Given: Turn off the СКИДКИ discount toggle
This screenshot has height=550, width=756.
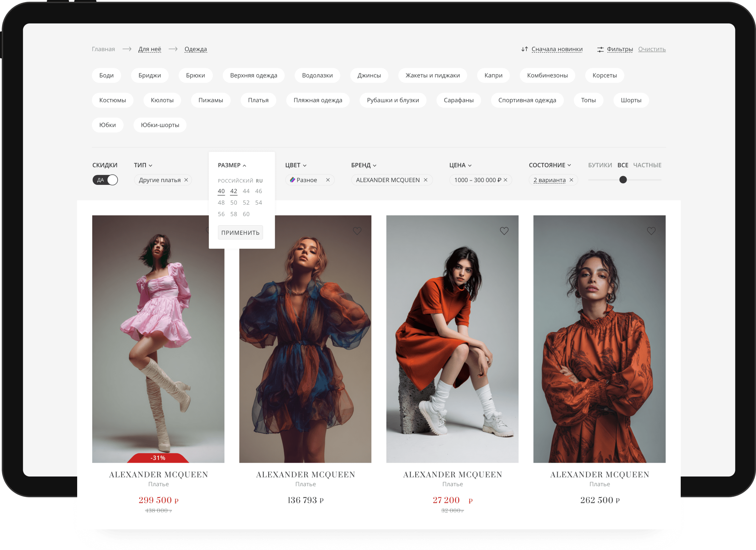Looking at the screenshot, I should click(105, 180).
